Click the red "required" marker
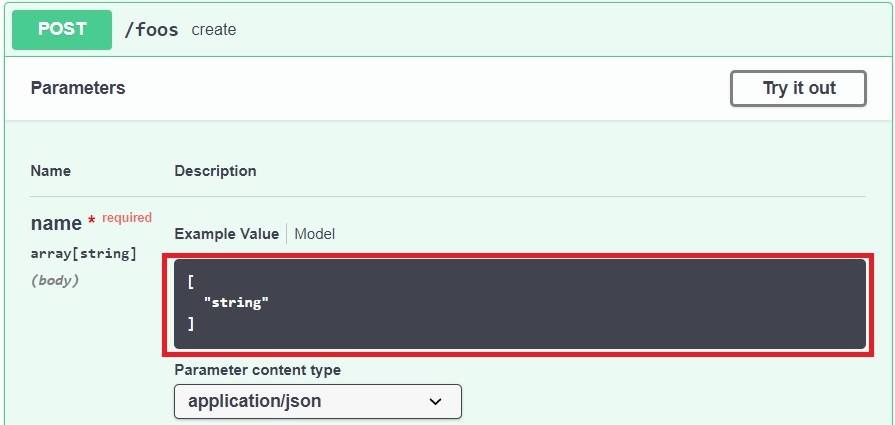895x425 pixels. pos(127,218)
